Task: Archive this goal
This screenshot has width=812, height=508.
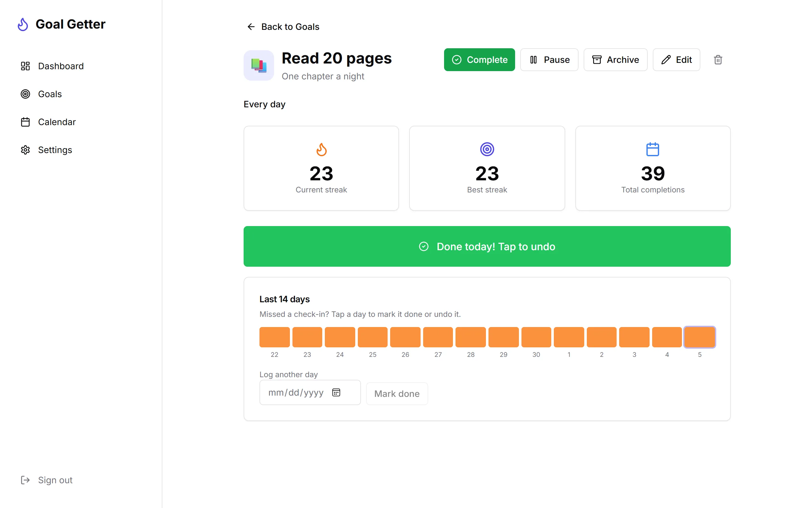Action: [615, 59]
